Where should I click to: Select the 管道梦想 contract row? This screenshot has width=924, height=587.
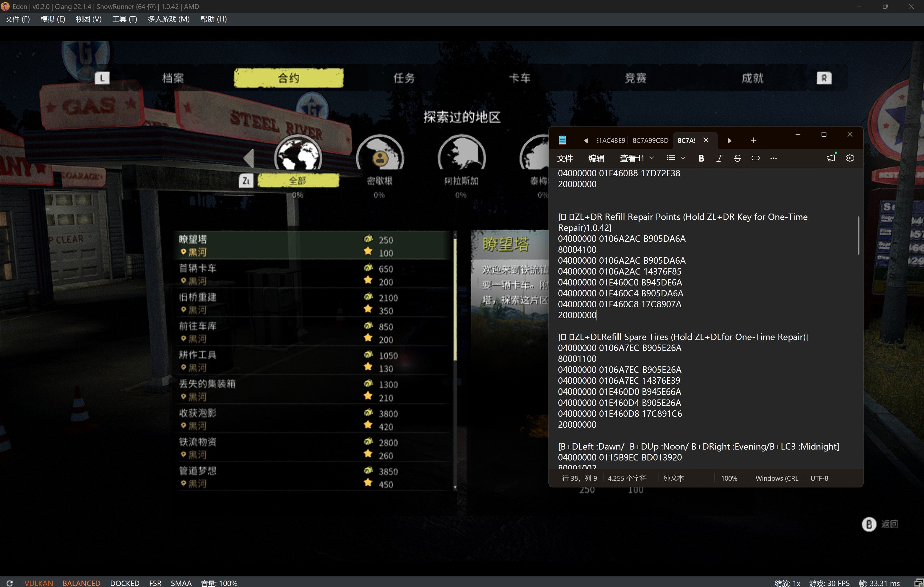tap(313, 477)
